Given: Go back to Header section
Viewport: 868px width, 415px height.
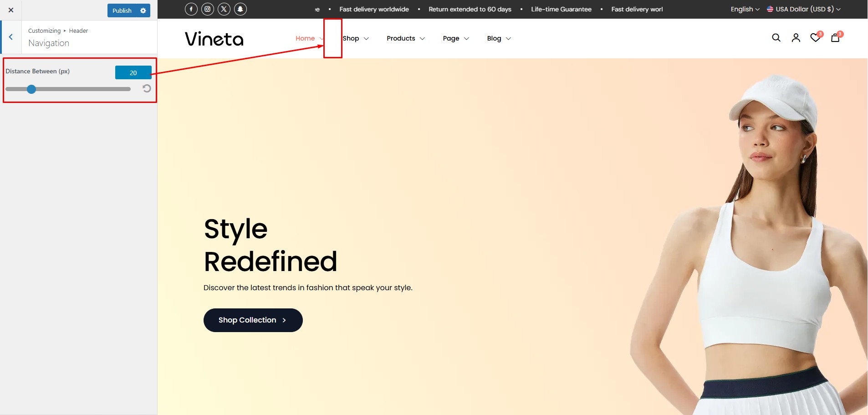Looking at the screenshot, I should coord(11,37).
